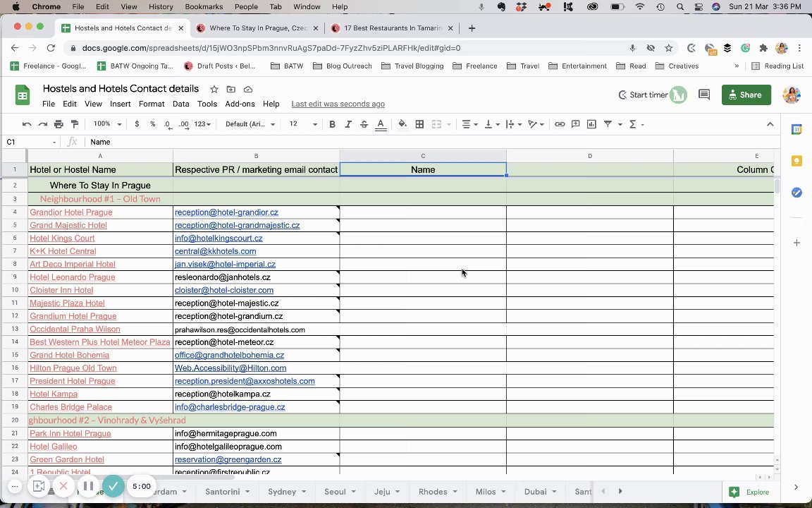This screenshot has height=508, width=812.
Task: Click the Share button
Action: (x=746, y=95)
